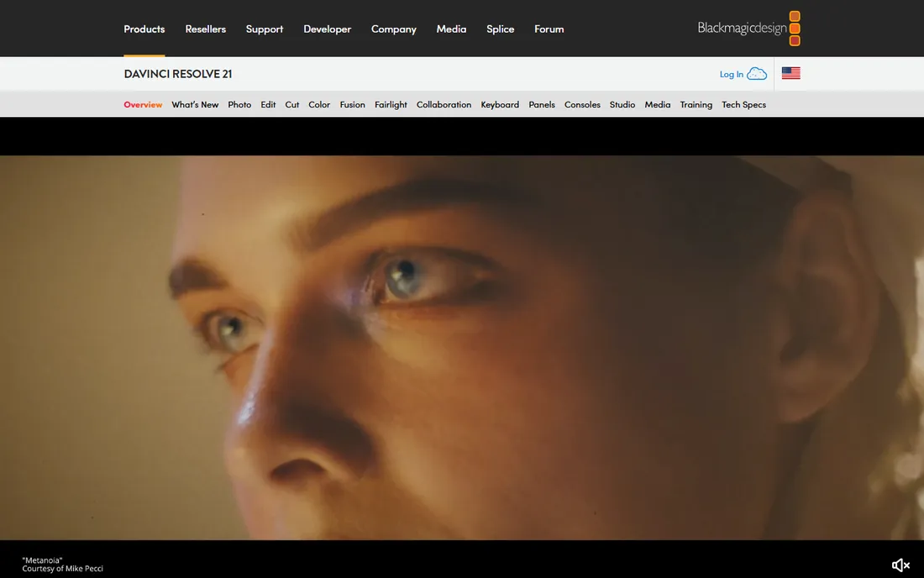Open the sub-nav Media tab

658,104
